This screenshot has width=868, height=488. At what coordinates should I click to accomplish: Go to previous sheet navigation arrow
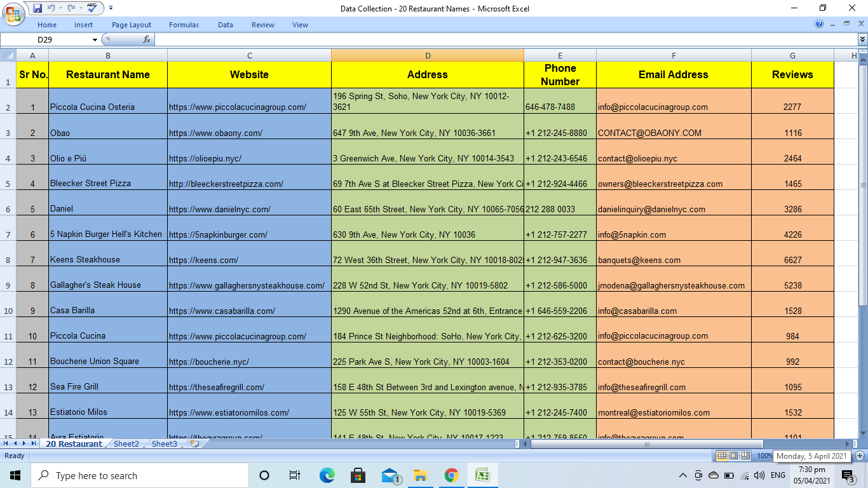tap(15, 444)
